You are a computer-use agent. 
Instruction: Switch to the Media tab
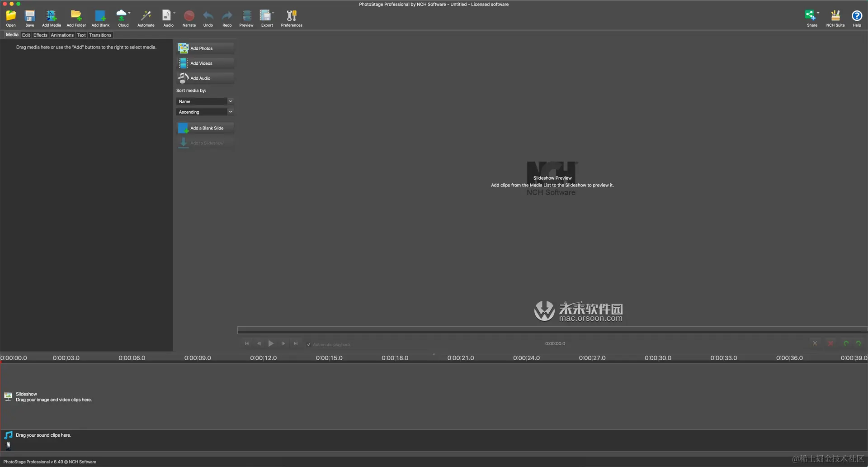click(12, 35)
